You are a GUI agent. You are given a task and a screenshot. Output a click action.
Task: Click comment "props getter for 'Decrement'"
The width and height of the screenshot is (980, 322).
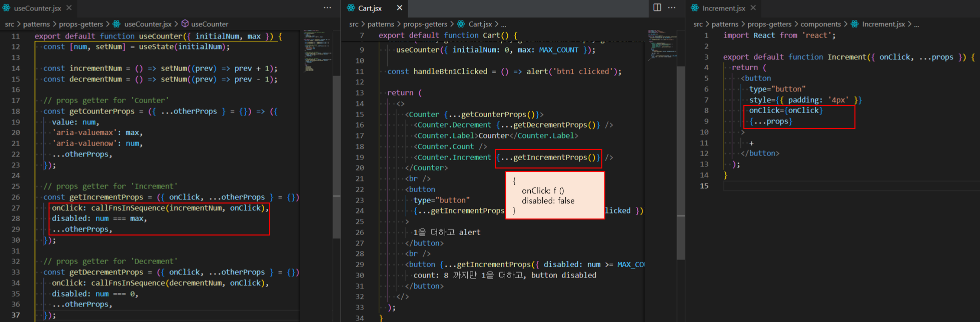point(111,261)
